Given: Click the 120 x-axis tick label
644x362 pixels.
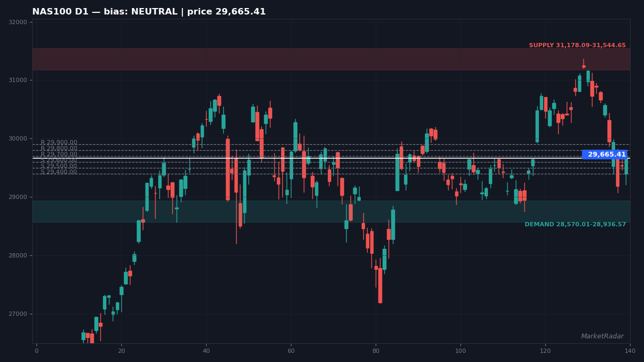Looking at the screenshot, I should pyautogui.click(x=545, y=351).
